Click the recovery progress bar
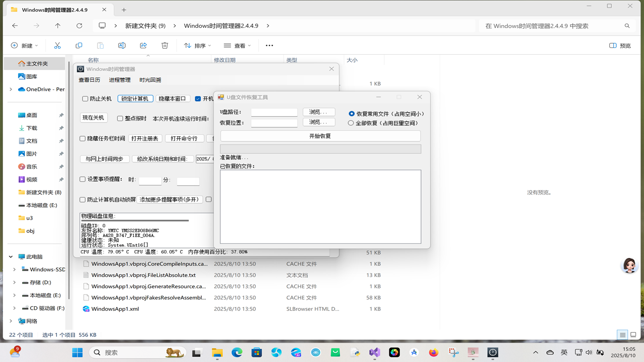Screen dimensions: 644x362 tap(320, 148)
